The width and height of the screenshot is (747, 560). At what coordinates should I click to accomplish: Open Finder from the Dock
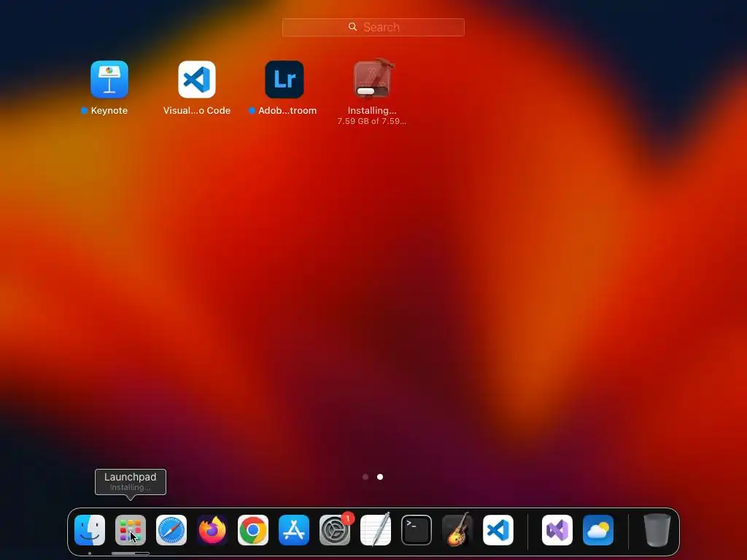90,530
